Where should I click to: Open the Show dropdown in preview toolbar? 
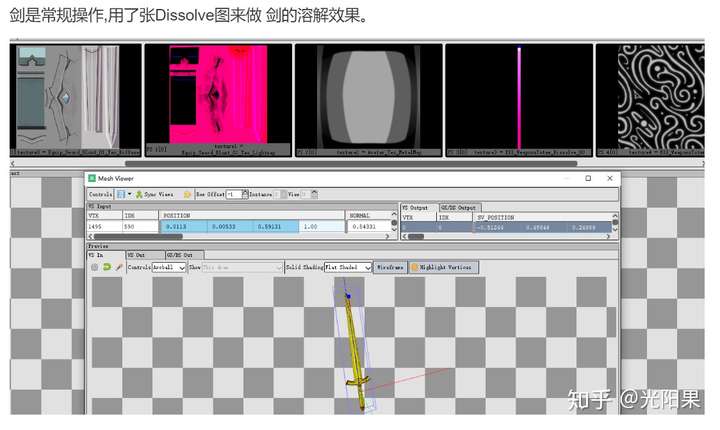point(242,267)
